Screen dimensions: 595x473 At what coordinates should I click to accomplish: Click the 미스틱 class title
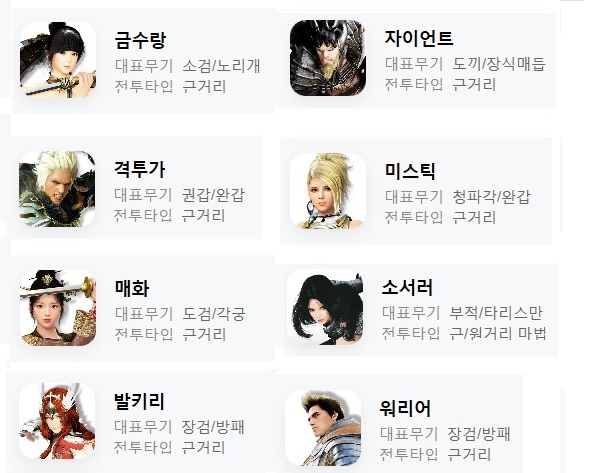(410, 171)
